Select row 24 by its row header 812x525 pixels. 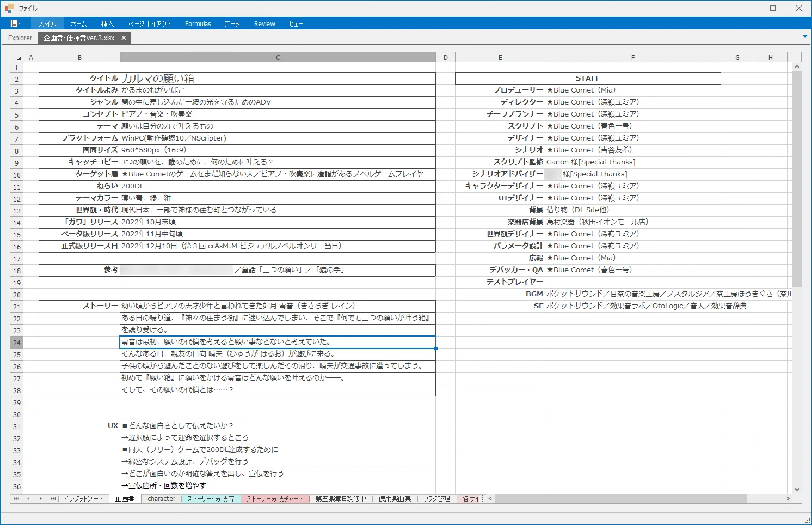pyautogui.click(x=17, y=343)
